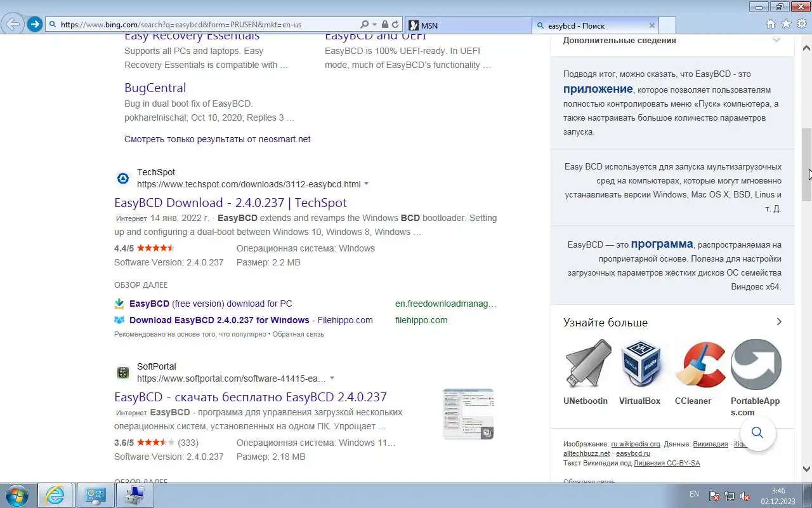Click the filehippo.com domain link
Screen dimensions: 812x508
point(421,320)
